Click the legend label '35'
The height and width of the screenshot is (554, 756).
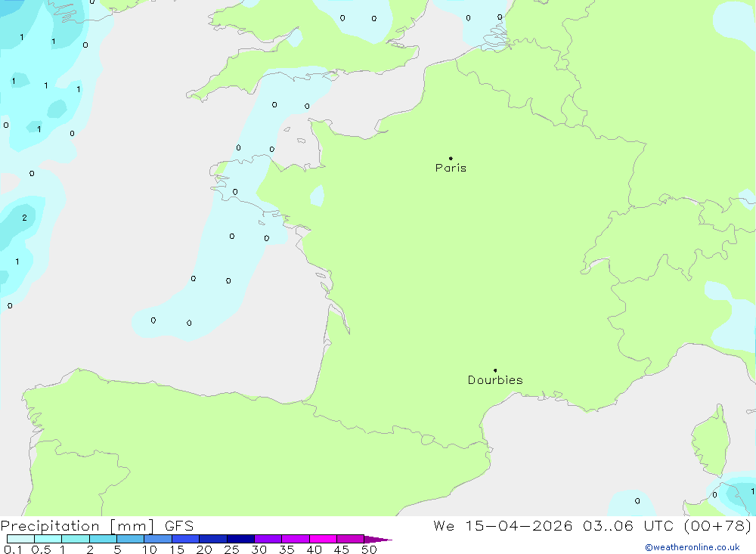[287, 549]
